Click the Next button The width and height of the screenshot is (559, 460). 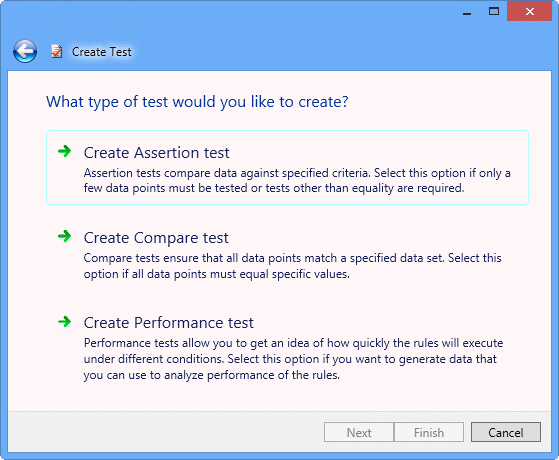(359, 433)
